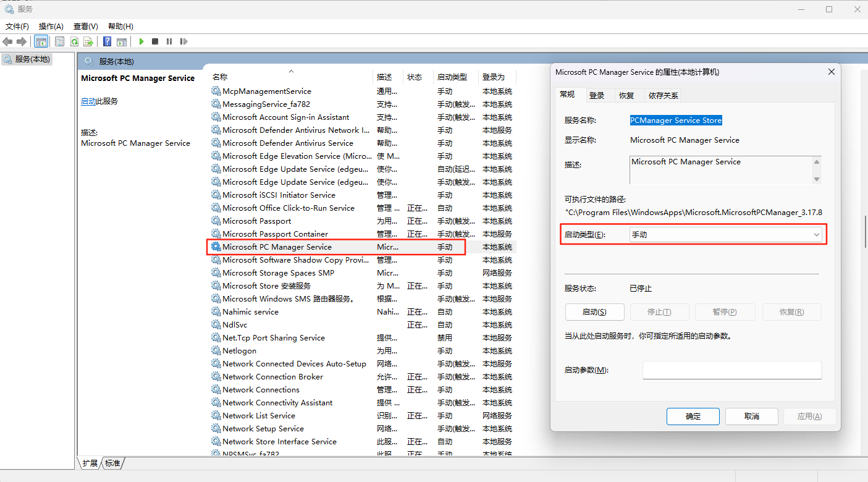
Task: Select the 常规 tab in properties dialog
Action: 567,95
